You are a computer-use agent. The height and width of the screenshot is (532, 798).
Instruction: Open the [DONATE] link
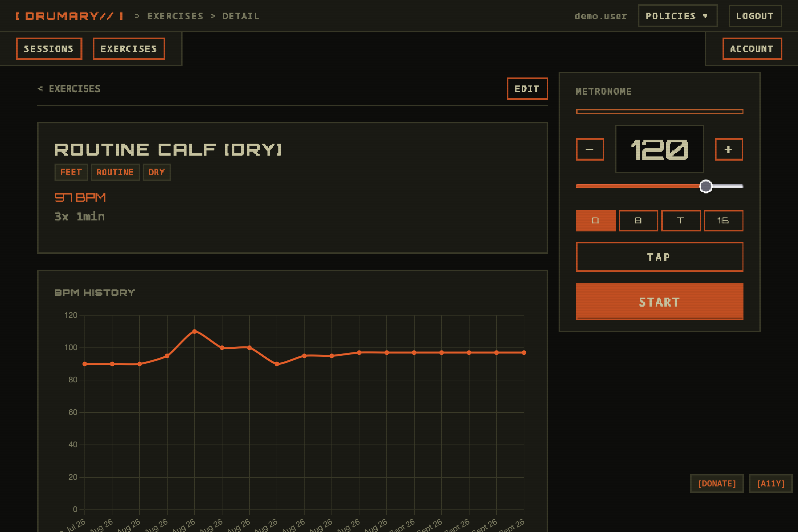[x=717, y=483]
